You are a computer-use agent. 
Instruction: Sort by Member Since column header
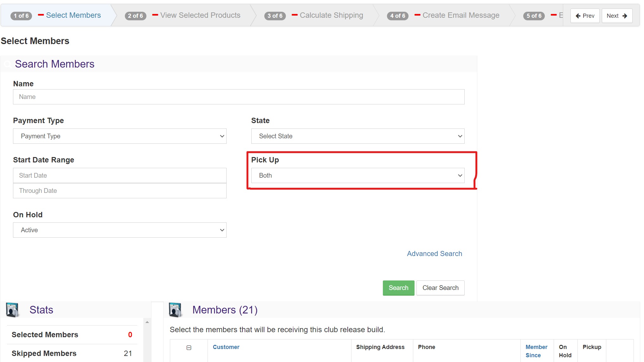tap(536, 351)
